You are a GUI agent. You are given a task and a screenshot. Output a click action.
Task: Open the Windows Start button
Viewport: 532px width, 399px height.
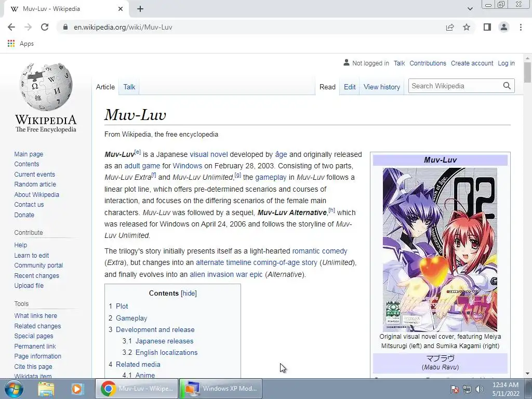tap(14, 389)
